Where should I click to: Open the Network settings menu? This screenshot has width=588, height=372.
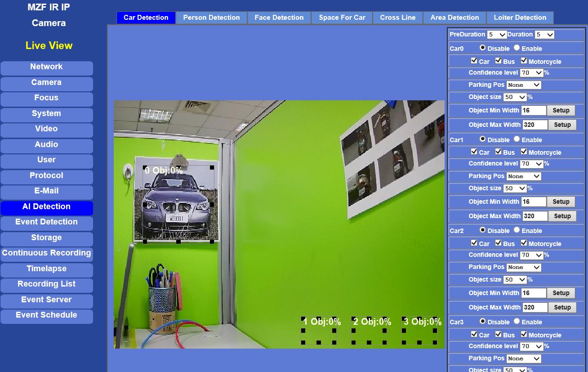47,68
